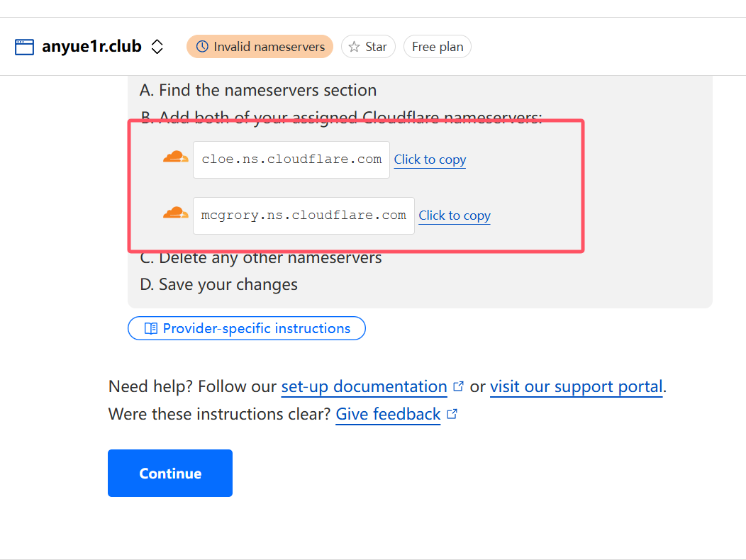Image resolution: width=746 pixels, height=560 pixels.
Task: Star the anyue1r.club site
Action: click(x=368, y=47)
